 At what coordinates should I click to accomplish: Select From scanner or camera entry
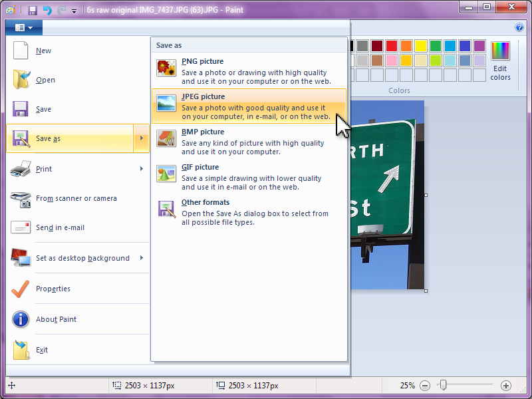point(78,198)
